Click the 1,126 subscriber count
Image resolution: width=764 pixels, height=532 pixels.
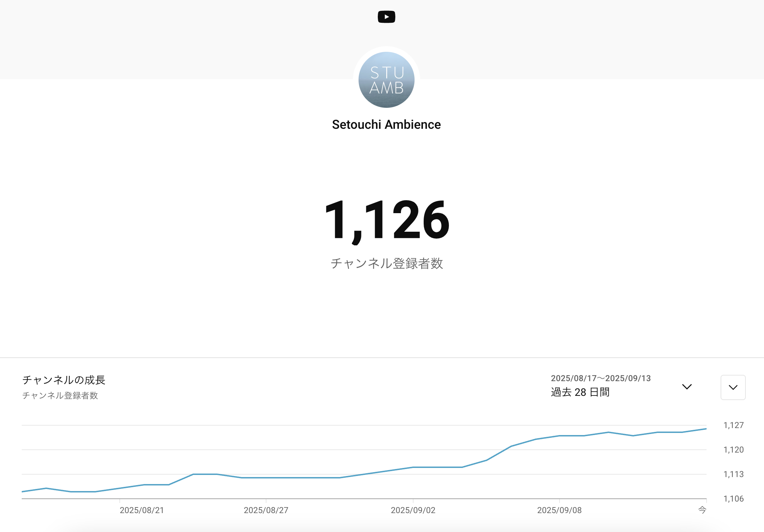387,220
